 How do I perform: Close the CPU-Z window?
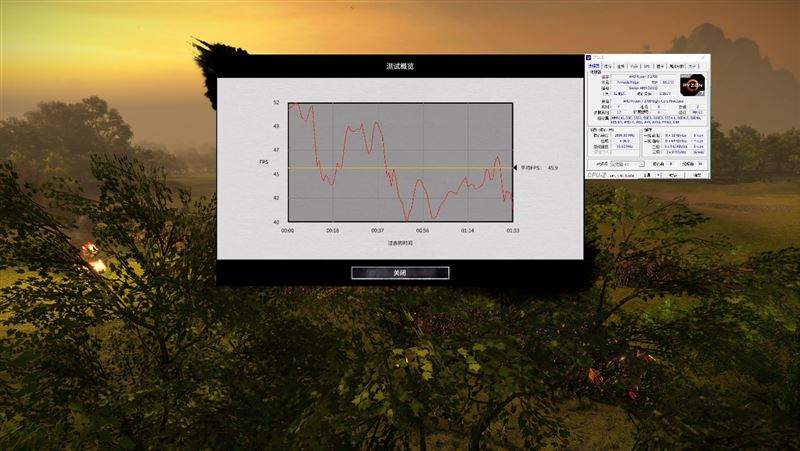pyautogui.click(x=703, y=57)
